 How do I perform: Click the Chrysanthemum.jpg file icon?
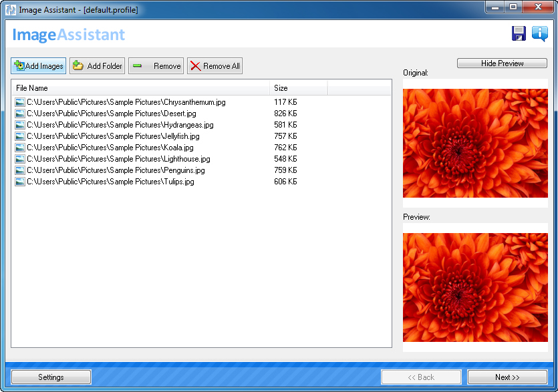coord(20,102)
